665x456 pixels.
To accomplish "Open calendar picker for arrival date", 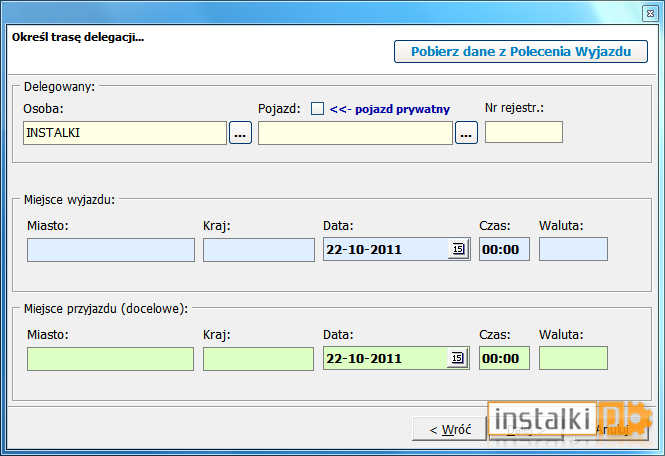I will (458, 358).
